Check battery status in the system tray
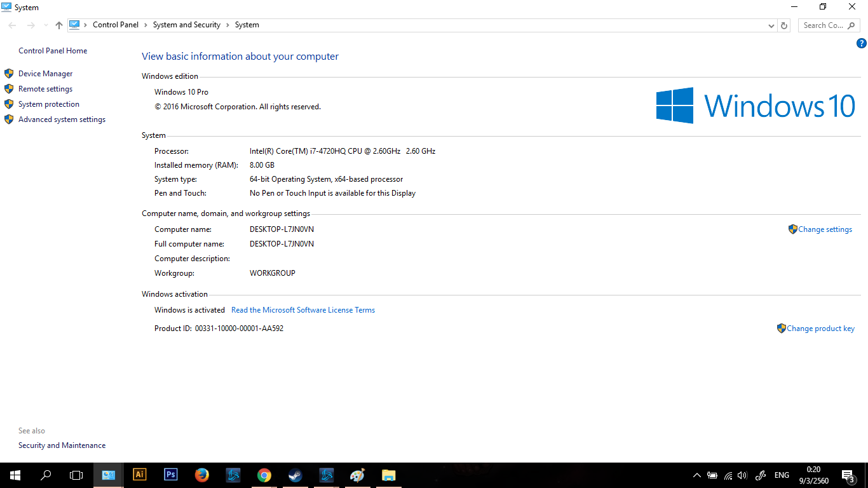 (712, 475)
